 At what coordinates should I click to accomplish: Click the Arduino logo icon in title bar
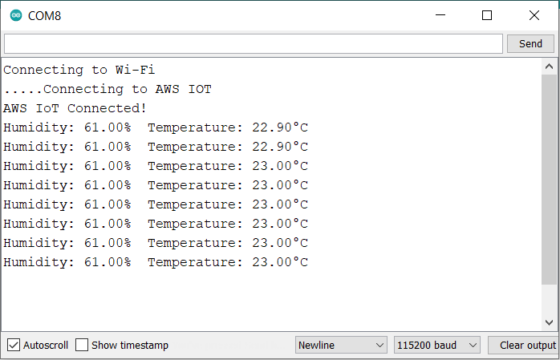click(16, 15)
